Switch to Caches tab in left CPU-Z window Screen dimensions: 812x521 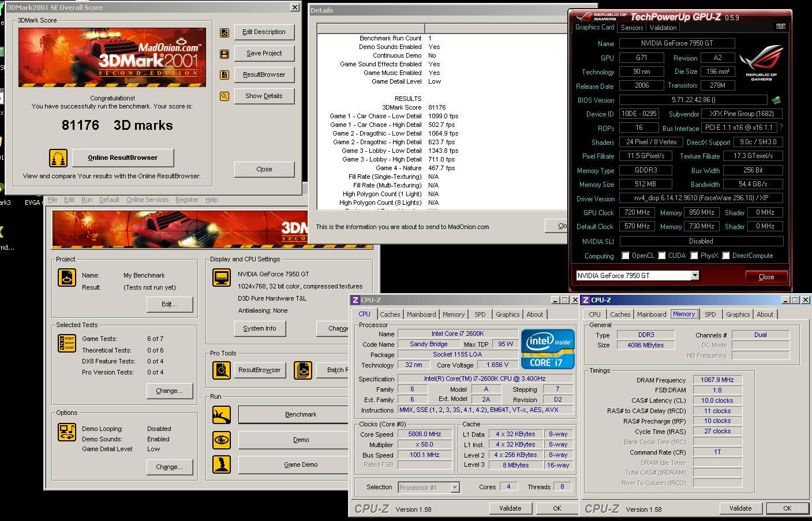(x=390, y=314)
